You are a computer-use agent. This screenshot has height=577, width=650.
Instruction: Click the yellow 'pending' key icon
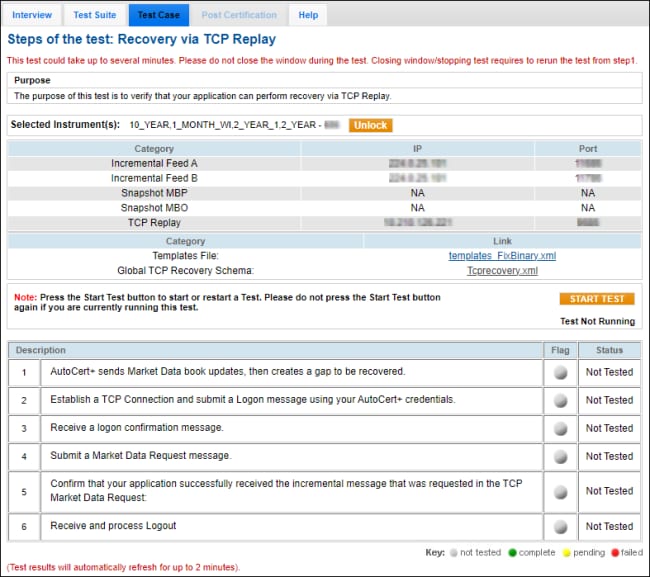568,551
